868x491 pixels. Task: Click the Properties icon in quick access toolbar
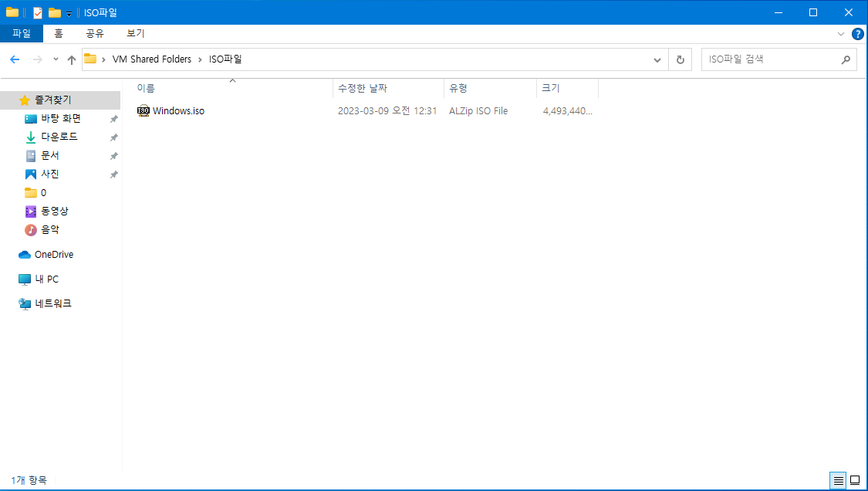pos(38,13)
